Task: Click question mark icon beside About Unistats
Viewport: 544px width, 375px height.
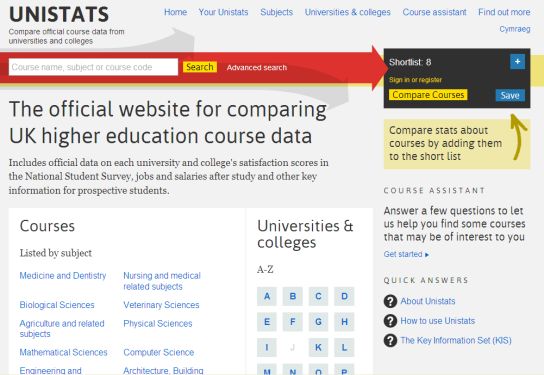Action: (x=390, y=301)
